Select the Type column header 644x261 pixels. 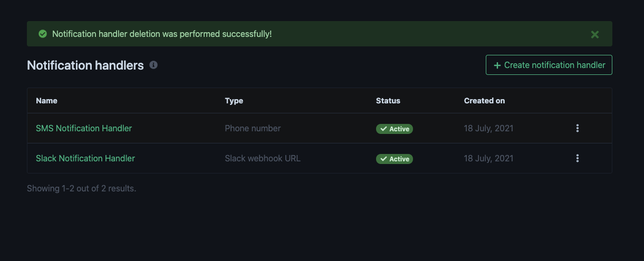234,101
